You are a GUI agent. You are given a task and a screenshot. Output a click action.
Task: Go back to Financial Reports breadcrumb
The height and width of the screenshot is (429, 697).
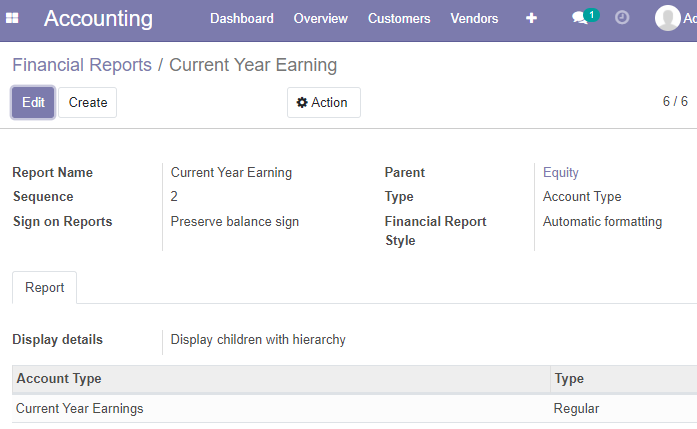82,65
